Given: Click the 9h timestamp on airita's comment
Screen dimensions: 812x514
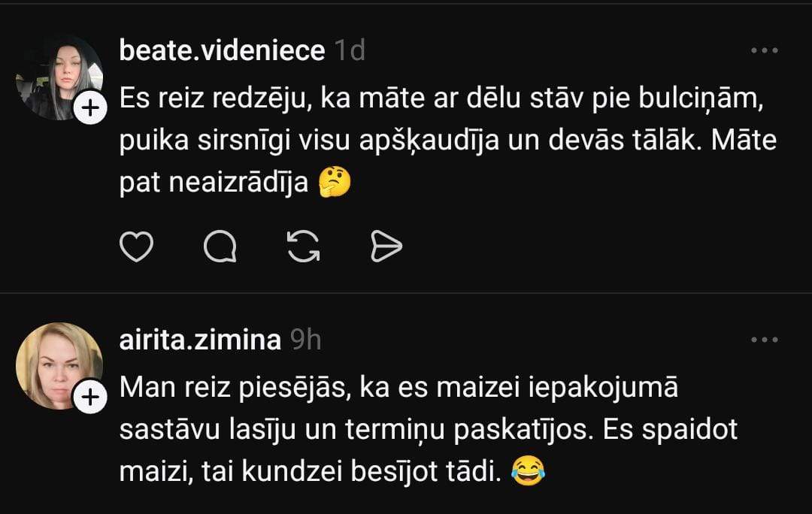Looking at the screenshot, I should point(305,340).
